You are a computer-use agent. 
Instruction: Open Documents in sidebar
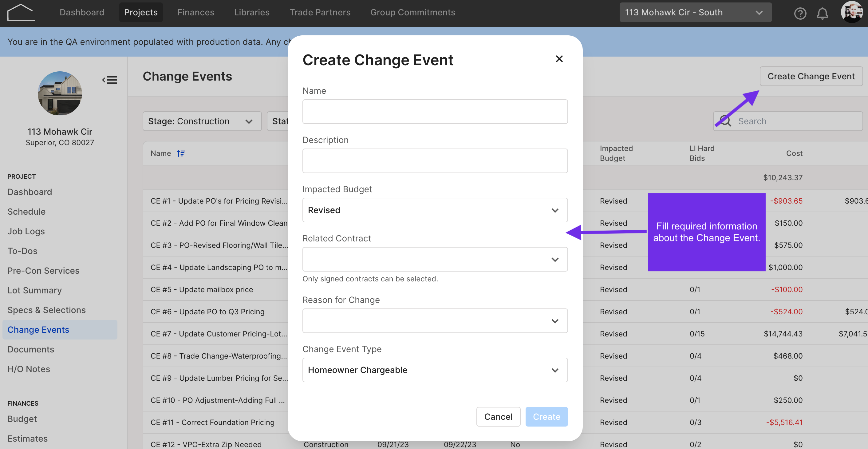click(x=31, y=349)
